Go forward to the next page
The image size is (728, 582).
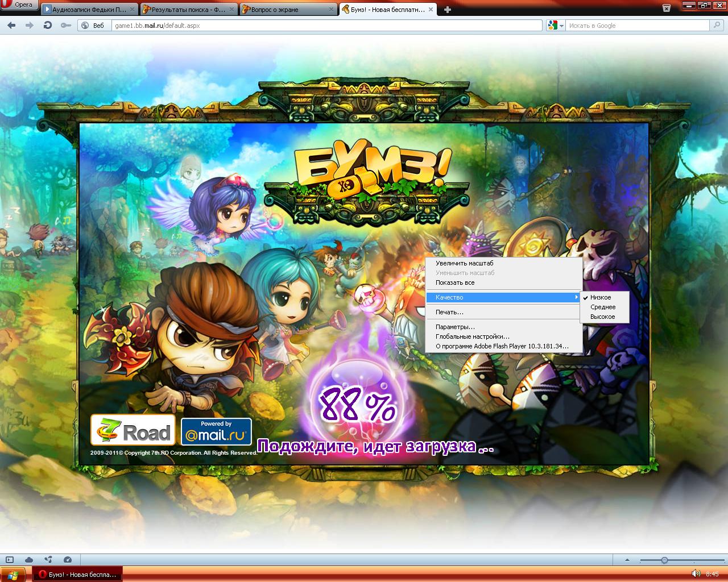[x=30, y=26]
